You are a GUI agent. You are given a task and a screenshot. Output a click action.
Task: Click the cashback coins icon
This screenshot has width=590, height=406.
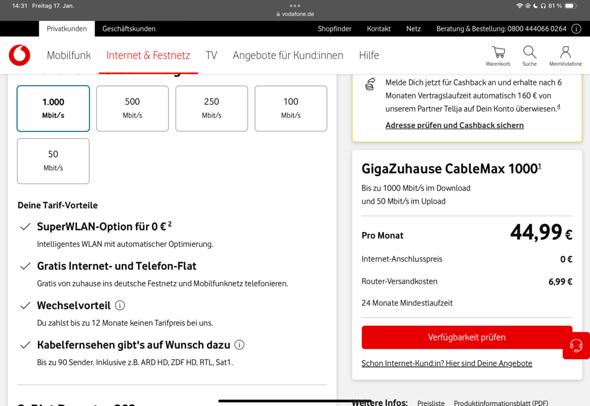point(370,84)
